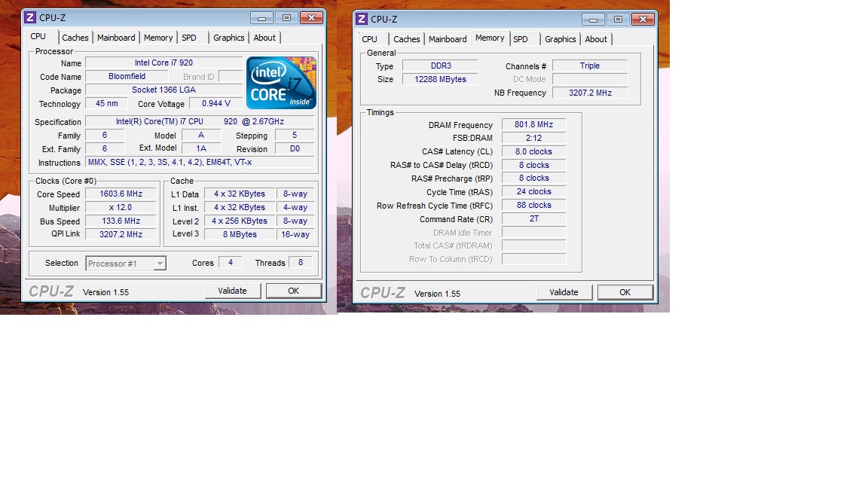
Task: Click Cycle Time (tRAS) value 24 clocks
Action: pos(533,191)
